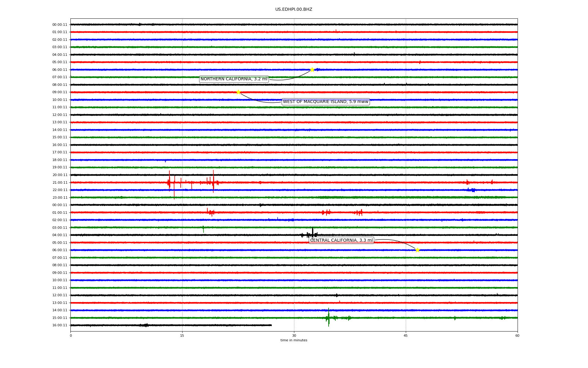
Task: Click the "time in minutes" axis label
Action: (x=294, y=340)
